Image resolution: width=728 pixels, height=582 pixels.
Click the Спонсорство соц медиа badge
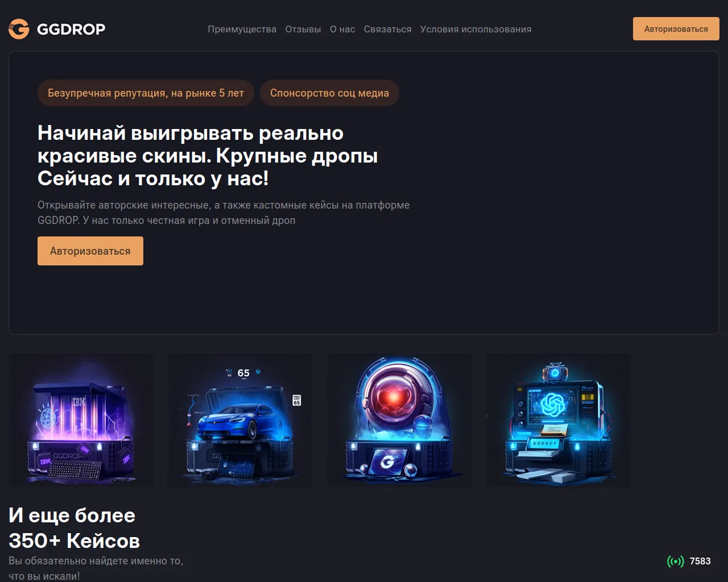tap(329, 93)
